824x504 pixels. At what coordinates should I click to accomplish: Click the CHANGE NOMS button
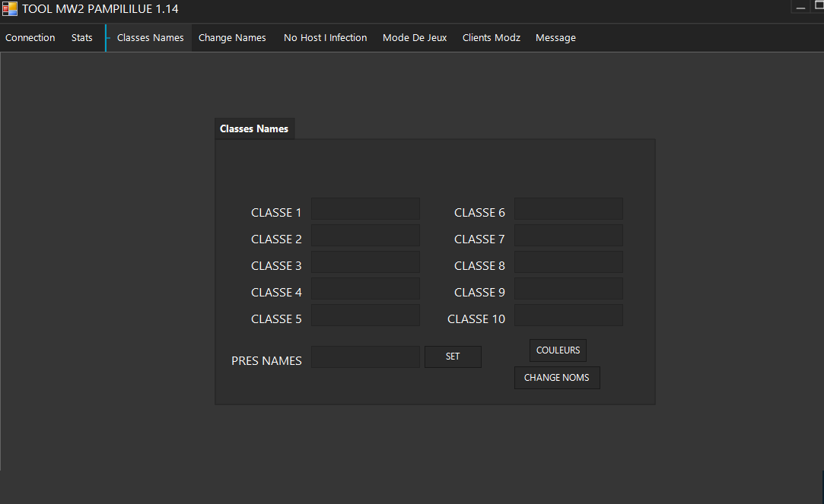[x=557, y=378]
